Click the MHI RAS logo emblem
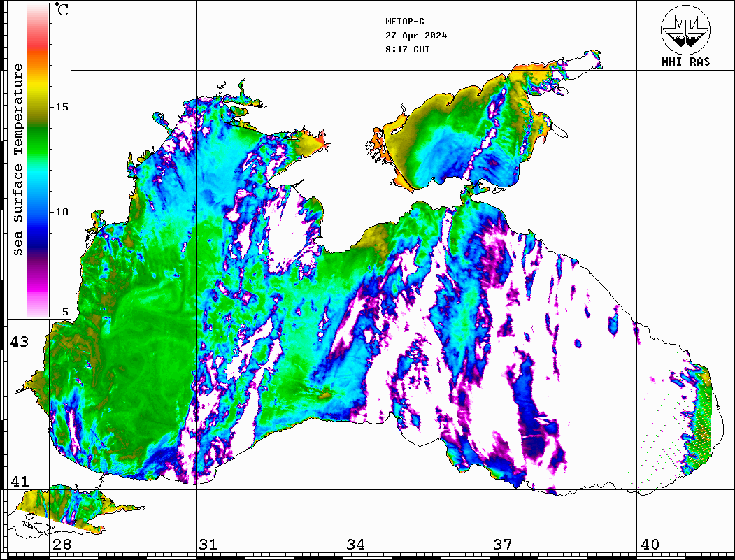735x560 pixels. [685, 30]
